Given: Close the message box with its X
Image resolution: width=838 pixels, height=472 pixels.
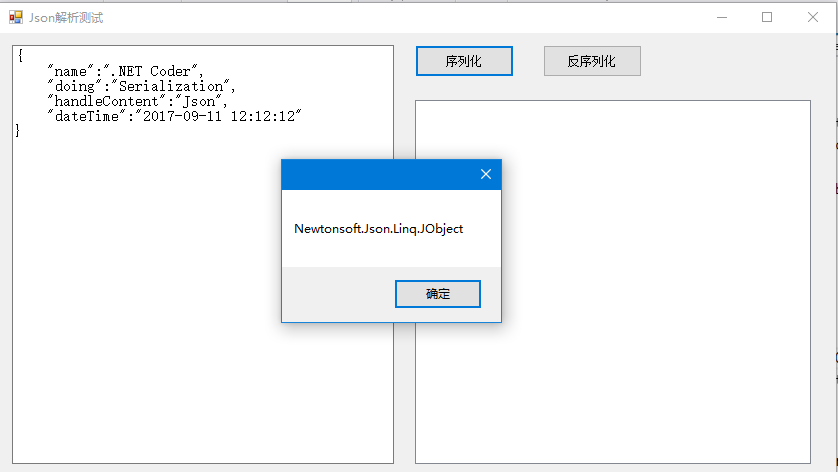Looking at the screenshot, I should (486, 174).
